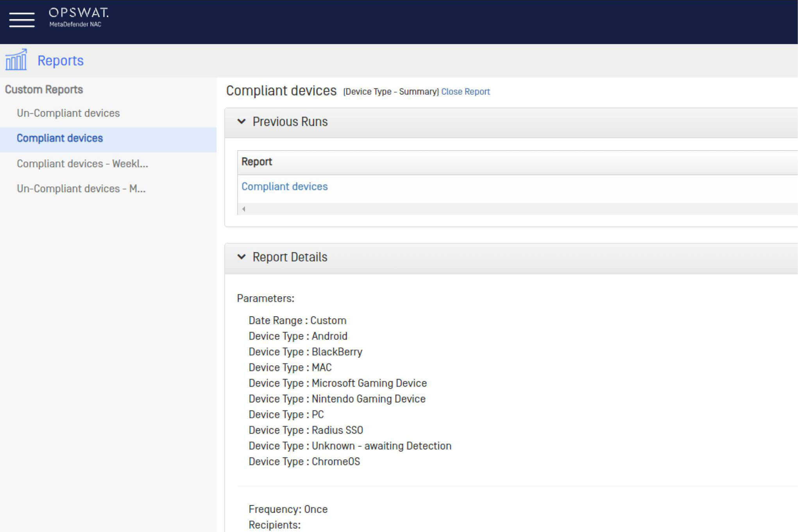Open Un-Compliant devices - M... report

pos(81,189)
